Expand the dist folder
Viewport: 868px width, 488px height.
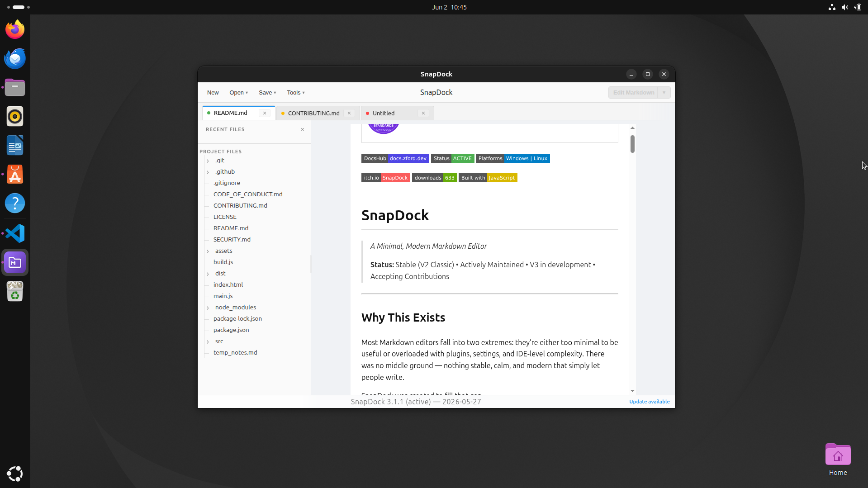[208, 274]
